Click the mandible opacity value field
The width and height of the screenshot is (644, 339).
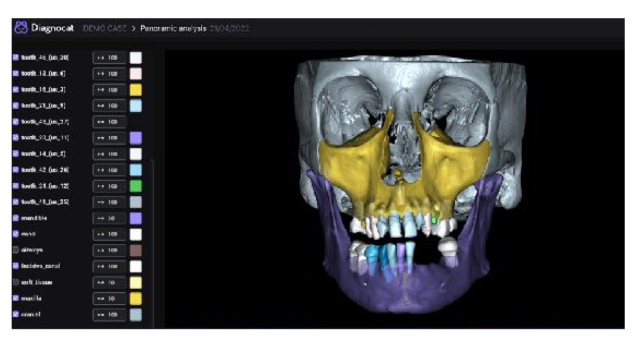pos(109,218)
